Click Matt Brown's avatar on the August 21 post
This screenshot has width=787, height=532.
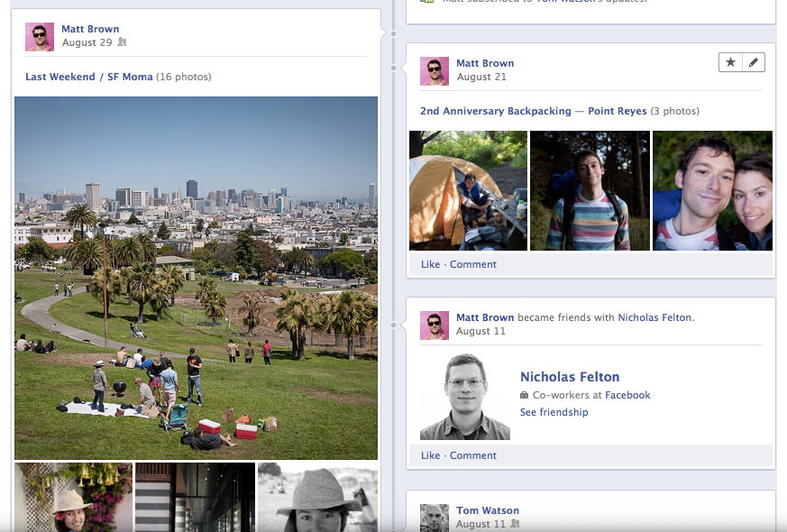(x=435, y=71)
